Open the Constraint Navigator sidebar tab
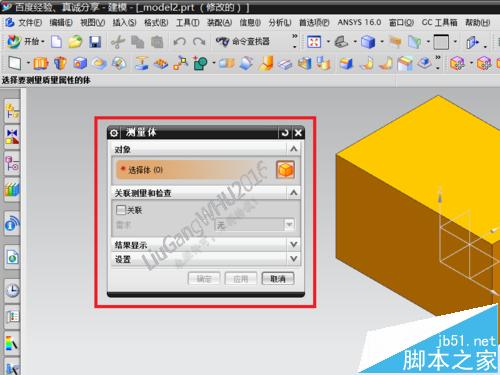The height and width of the screenshot is (375, 500). pos(12,137)
